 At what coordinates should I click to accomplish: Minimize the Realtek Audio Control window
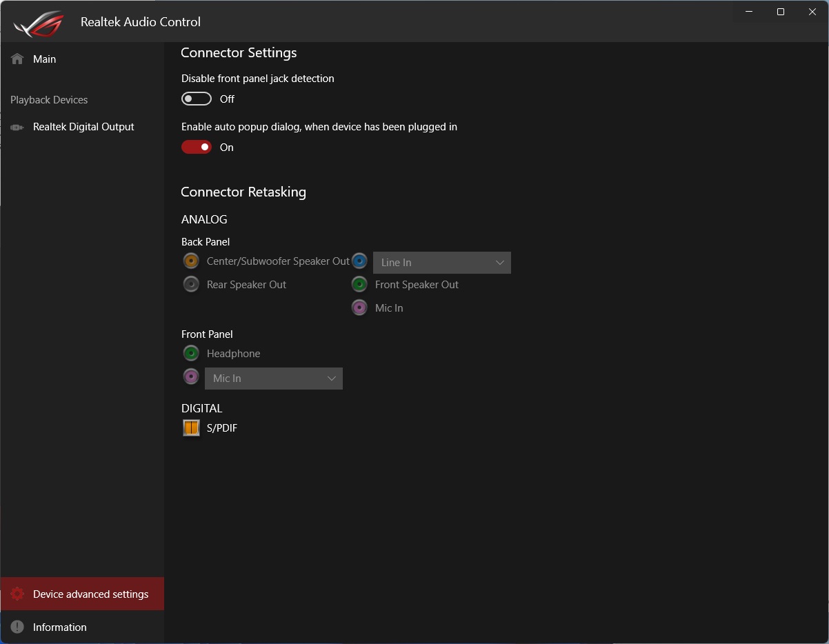pyautogui.click(x=749, y=12)
